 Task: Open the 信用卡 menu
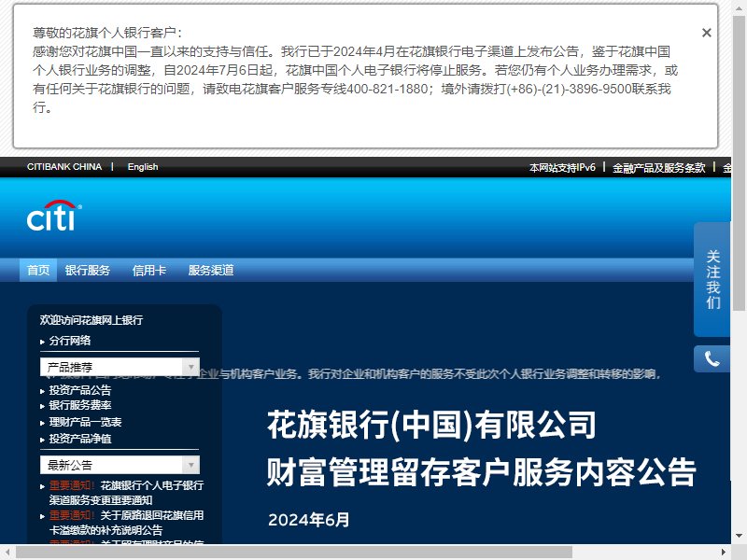pyautogui.click(x=149, y=270)
